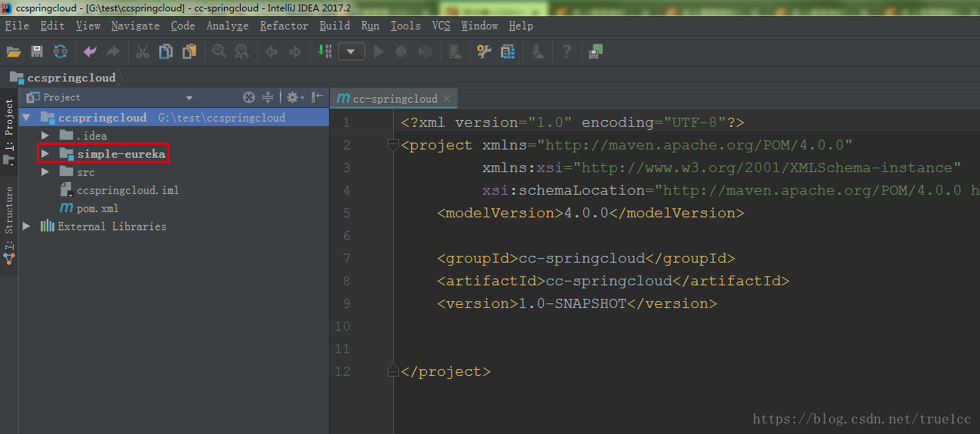Collapse the ccspringcloud root node
This screenshot has width=980, height=434.
26,118
